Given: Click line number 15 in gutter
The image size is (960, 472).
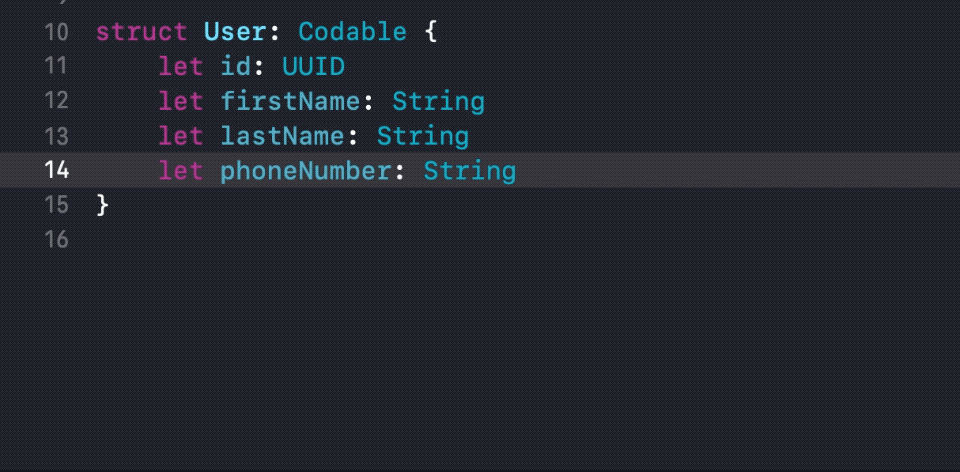Looking at the screenshot, I should (x=56, y=205).
